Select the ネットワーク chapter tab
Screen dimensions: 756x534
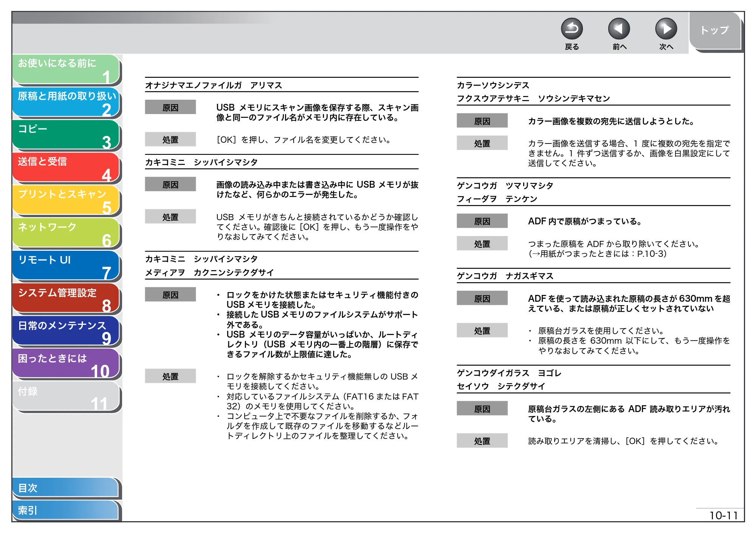[66, 233]
